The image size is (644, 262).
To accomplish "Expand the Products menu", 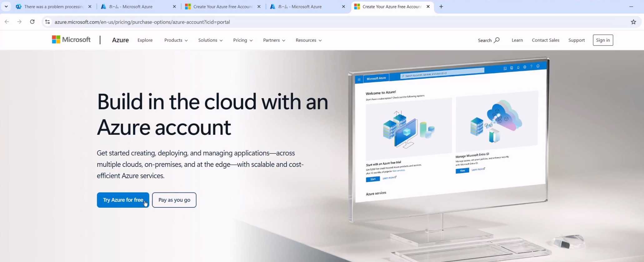I will pyautogui.click(x=176, y=40).
